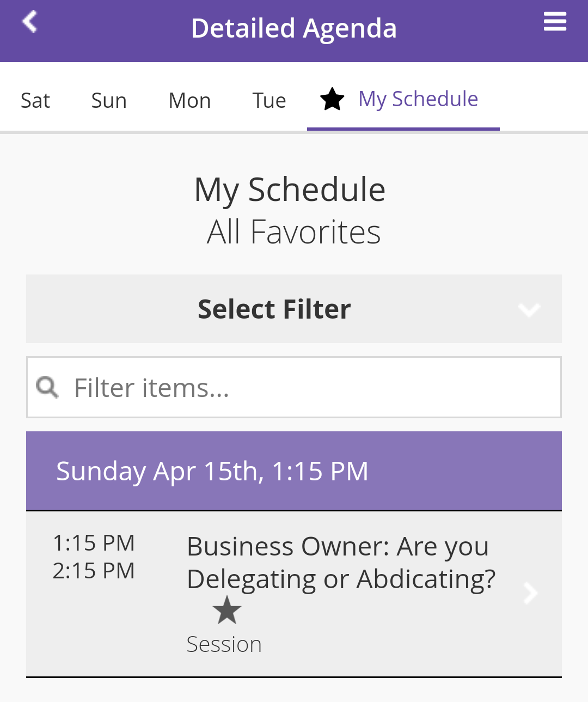The width and height of the screenshot is (588, 702).
Task: Switch to the Sun tab
Action: (x=109, y=101)
